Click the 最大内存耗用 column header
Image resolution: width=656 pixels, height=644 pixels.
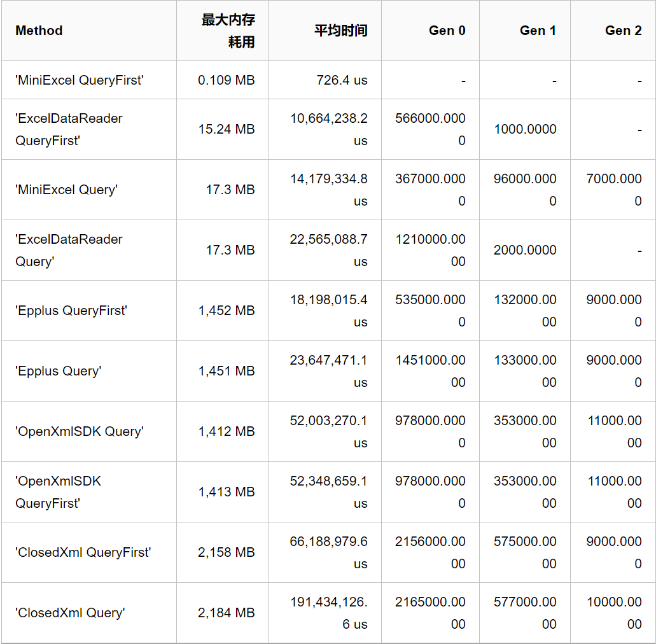[228, 31]
